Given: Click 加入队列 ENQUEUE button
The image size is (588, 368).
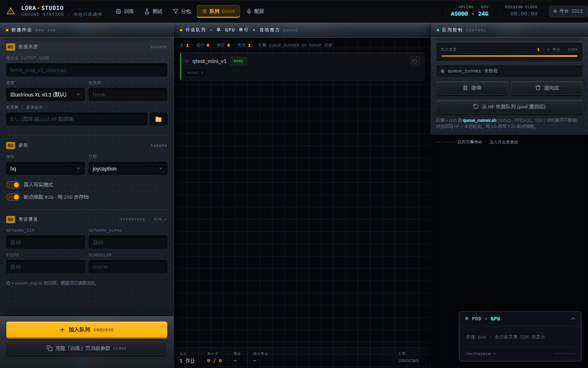Looking at the screenshot, I should 87,330.
